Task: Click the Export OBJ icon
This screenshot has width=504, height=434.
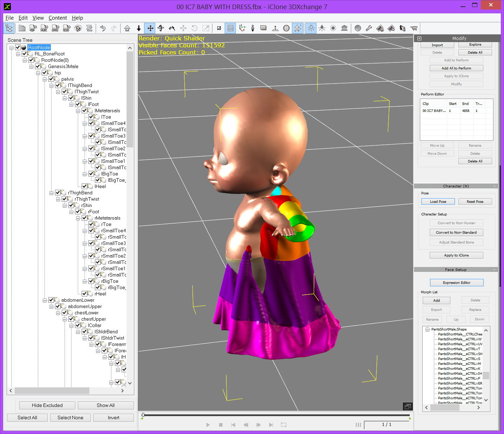Action: click(67, 28)
